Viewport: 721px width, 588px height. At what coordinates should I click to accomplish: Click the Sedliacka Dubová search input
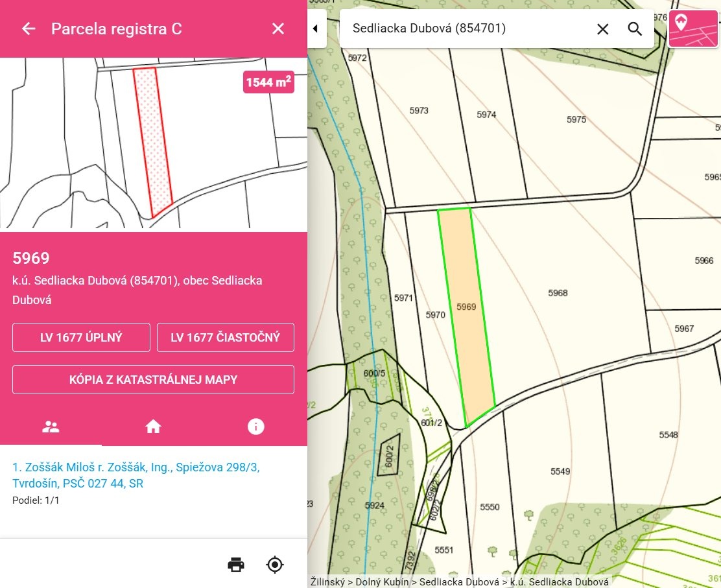pyautogui.click(x=467, y=29)
